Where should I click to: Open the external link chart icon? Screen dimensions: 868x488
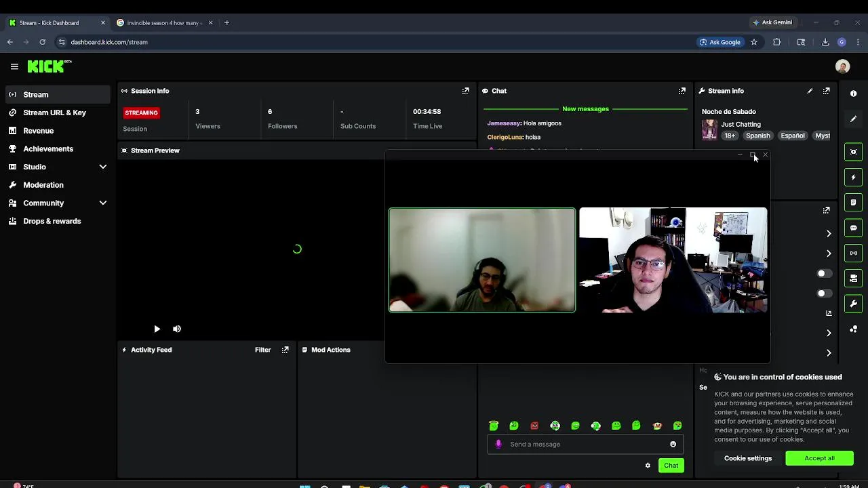829,313
